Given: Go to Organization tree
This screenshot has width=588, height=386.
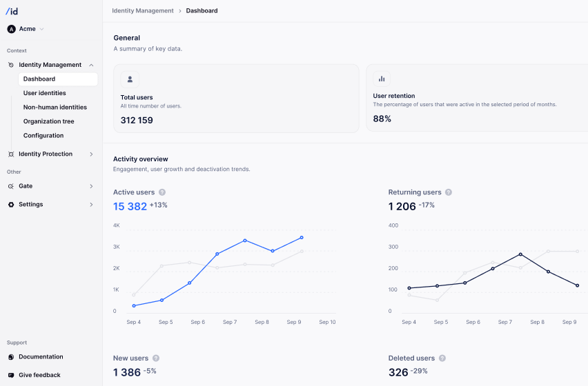Looking at the screenshot, I should coord(48,121).
